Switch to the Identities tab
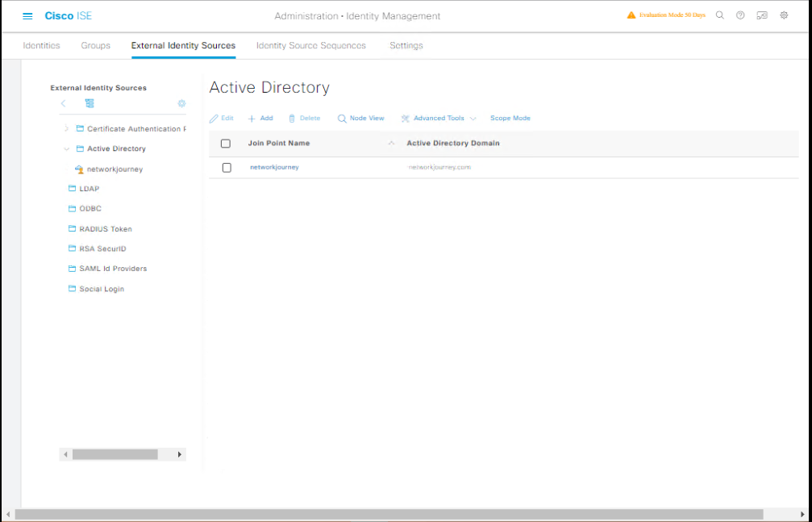The image size is (812, 522). click(x=41, y=46)
